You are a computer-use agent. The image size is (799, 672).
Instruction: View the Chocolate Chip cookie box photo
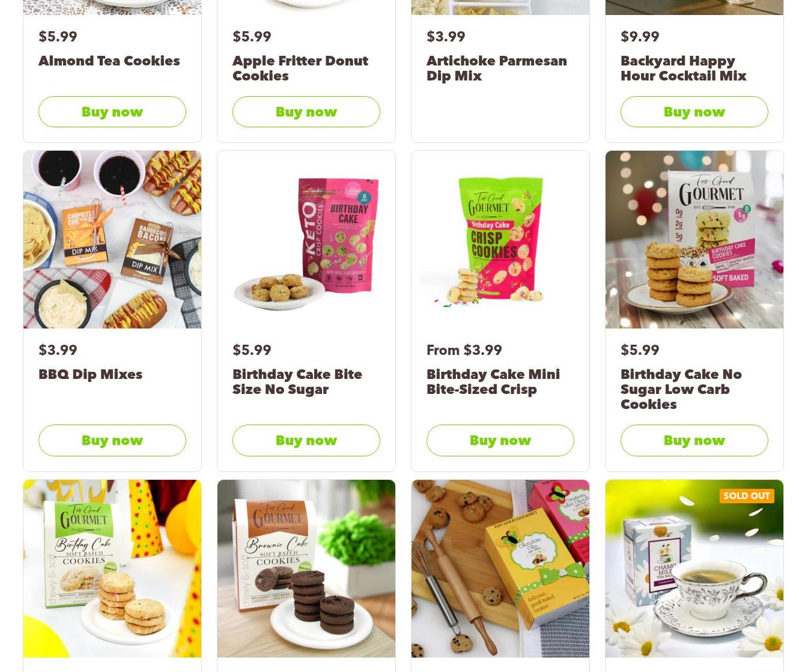click(500, 569)
